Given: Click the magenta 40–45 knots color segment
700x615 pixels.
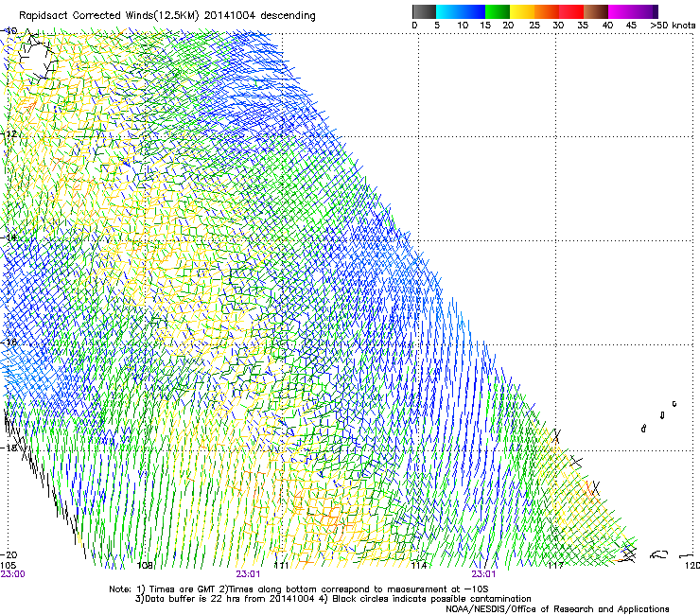Looking at the screenshot, I should point(621,11).
